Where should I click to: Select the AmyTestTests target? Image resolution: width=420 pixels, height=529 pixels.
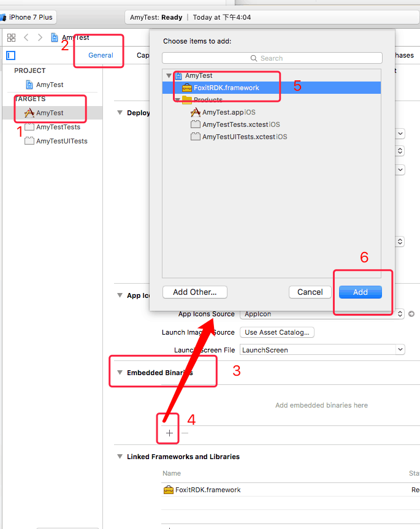(x=53, y=127)
